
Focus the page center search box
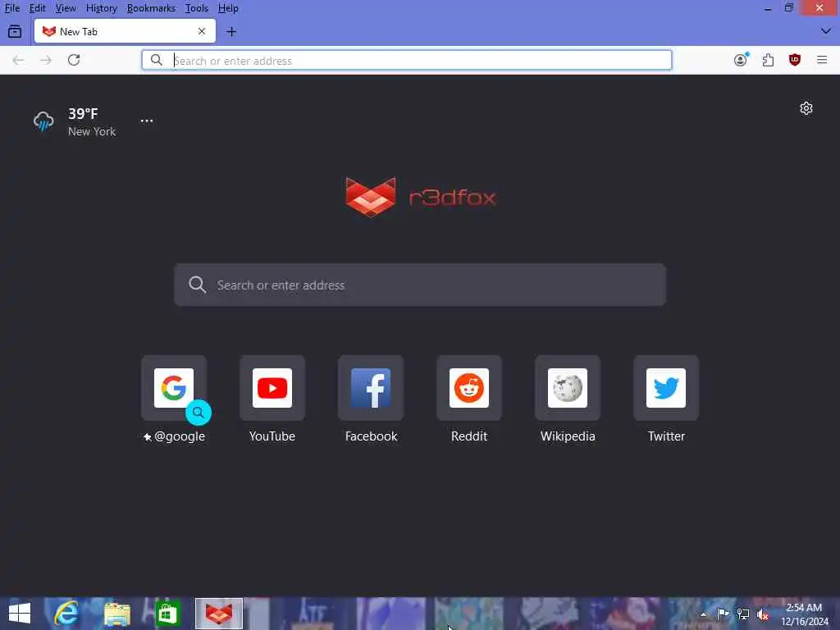click(x=420, y=285)
